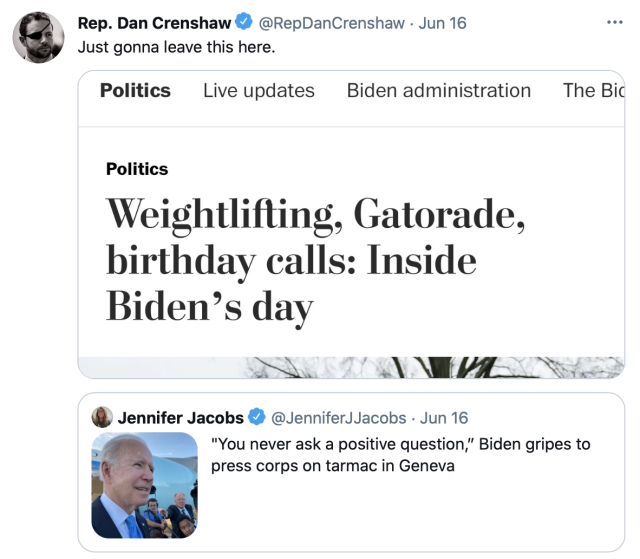This screenshot has height=559, width=640.
Task: Click the quoted text about Geneva tarmac
Action: coord(400,454)
